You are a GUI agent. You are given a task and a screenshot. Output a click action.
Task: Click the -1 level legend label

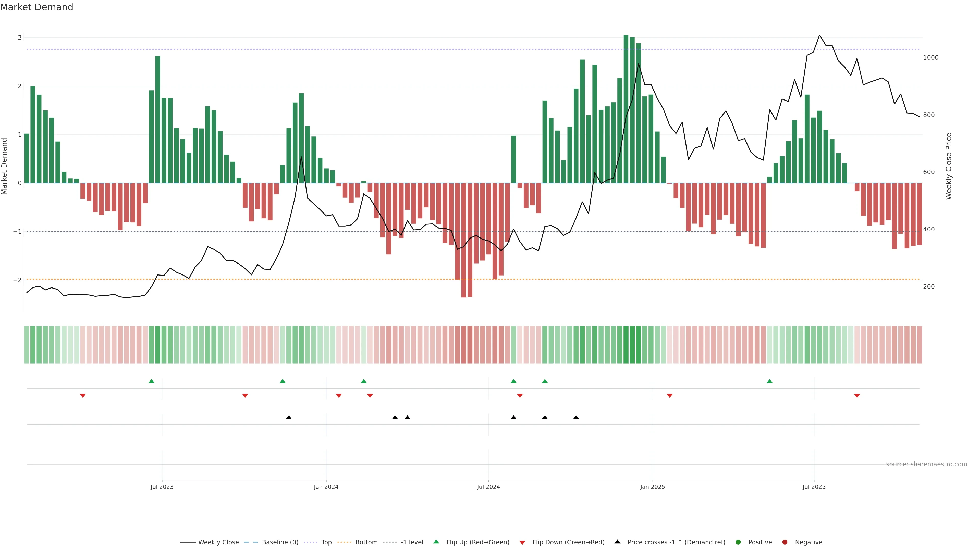pos(412,542)
